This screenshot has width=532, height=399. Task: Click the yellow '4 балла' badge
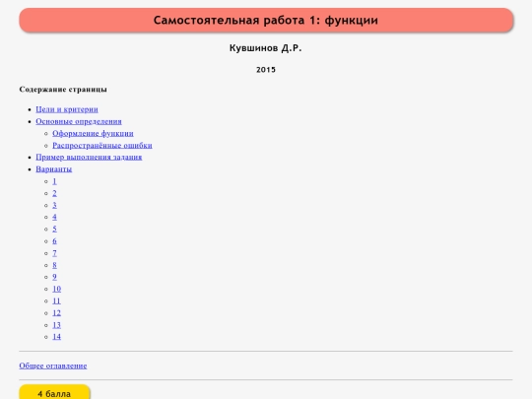[x=54, y=393]
